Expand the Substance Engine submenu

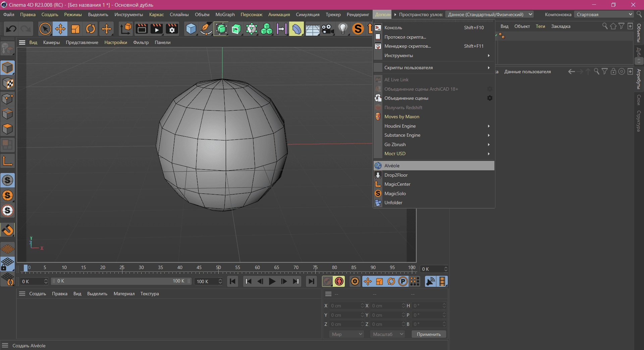click(434, 135)
